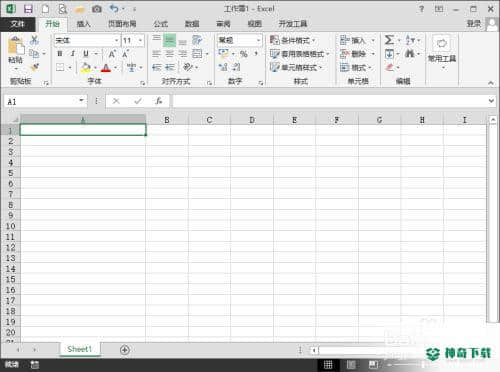Open the File tab
Viewport: 500px width, 372px height.
tap(17, 24)
